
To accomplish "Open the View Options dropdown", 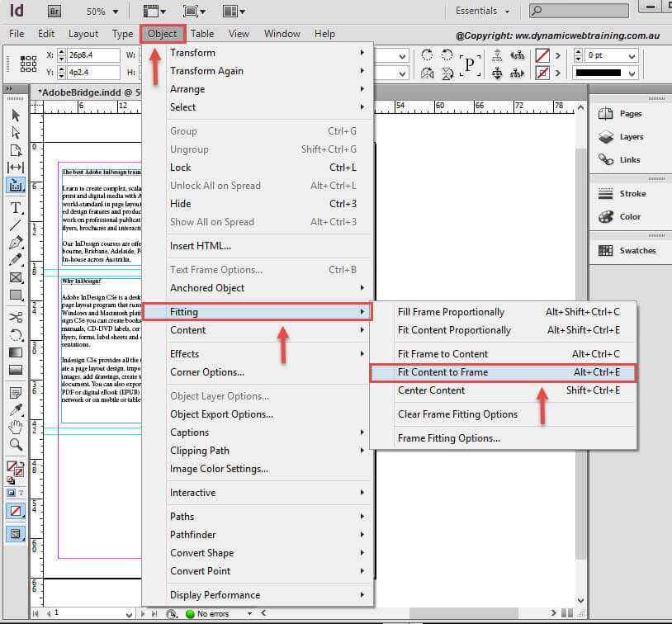I will pos(154,12).
